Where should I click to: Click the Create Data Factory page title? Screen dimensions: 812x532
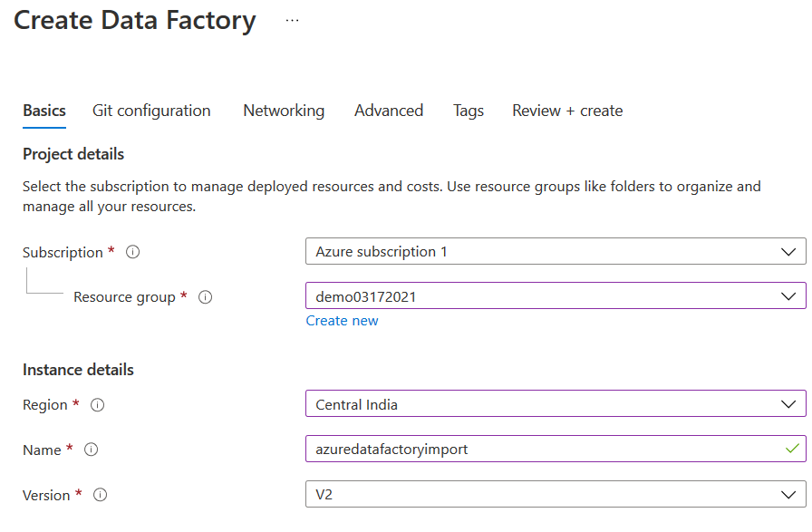[x=135, y=20]
